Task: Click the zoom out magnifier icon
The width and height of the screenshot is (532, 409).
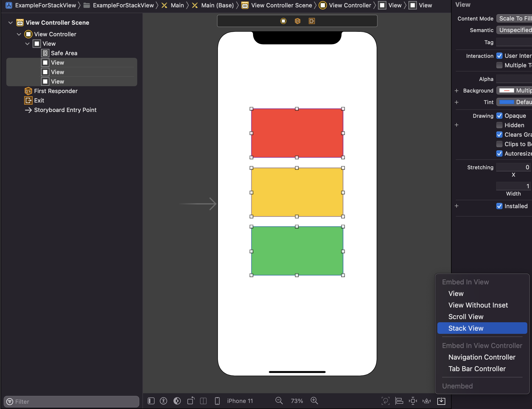Action: pos(279,401)
